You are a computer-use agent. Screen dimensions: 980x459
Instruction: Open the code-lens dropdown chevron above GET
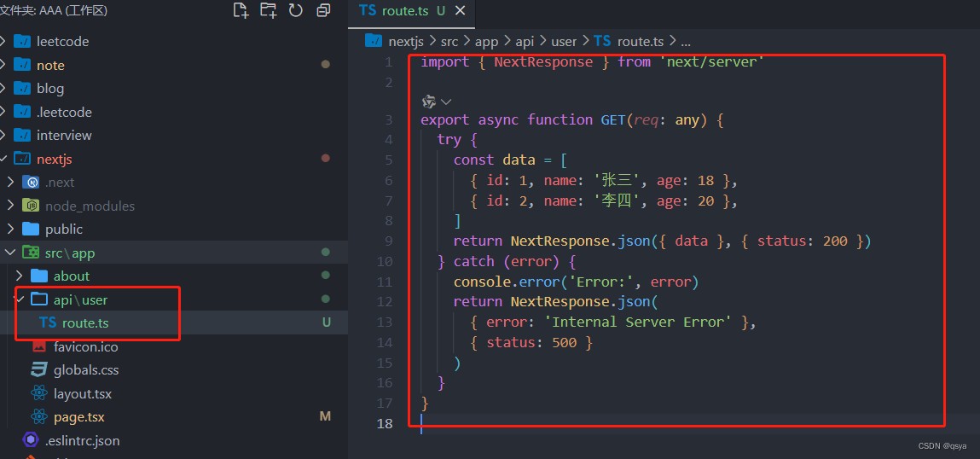pos(446,102)
